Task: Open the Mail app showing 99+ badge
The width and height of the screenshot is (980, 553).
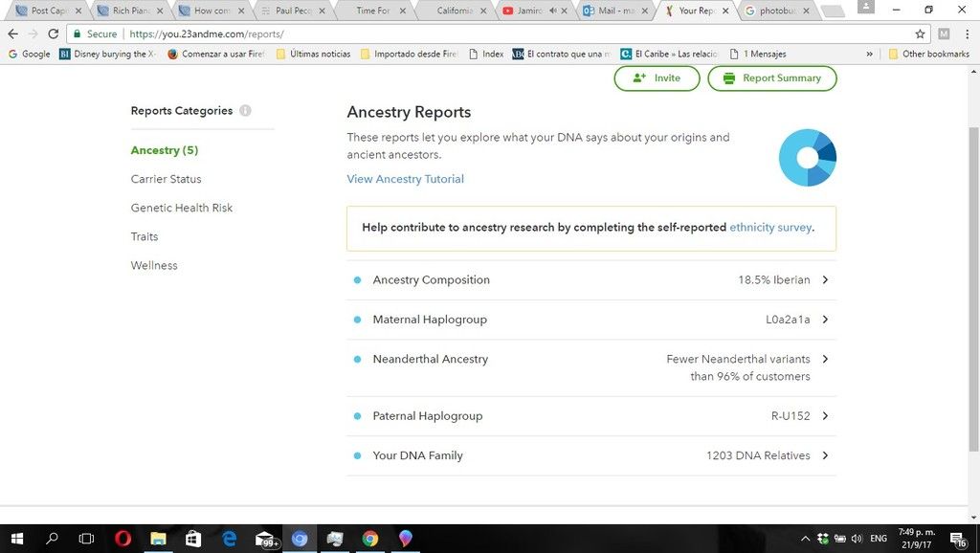Action: coord(266,539)
